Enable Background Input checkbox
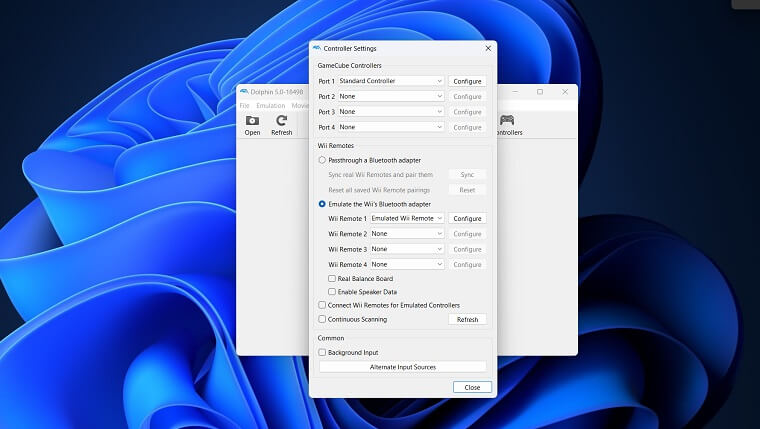This screenshot has width=760, height=429. tap(348, 352)
